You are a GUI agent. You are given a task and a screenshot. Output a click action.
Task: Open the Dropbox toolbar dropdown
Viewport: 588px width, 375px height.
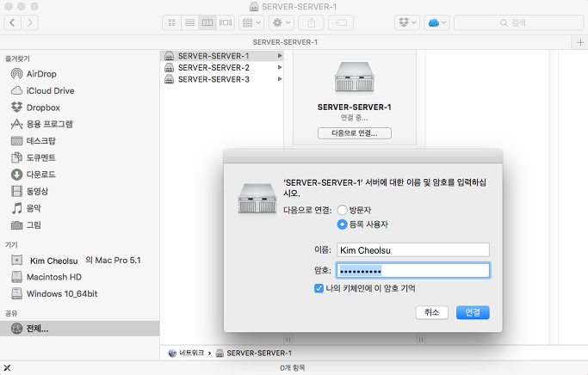407,23
